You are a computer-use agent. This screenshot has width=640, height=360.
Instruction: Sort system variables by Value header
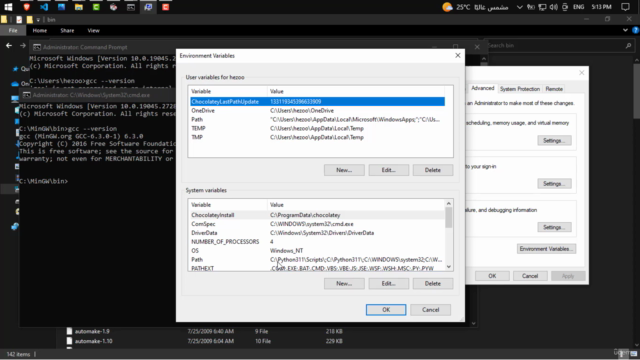coord(356,205)
